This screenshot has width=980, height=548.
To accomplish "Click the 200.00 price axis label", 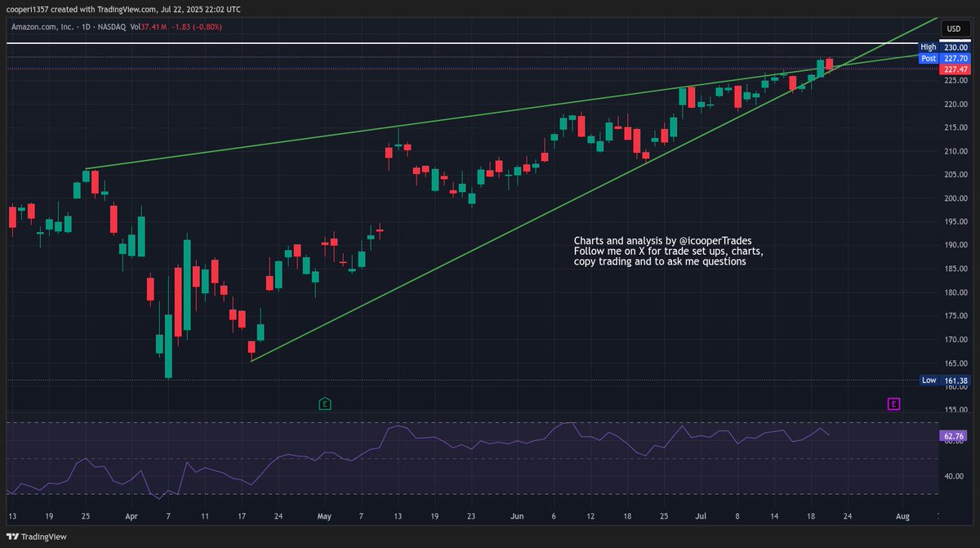I will (x=955, y=198).
